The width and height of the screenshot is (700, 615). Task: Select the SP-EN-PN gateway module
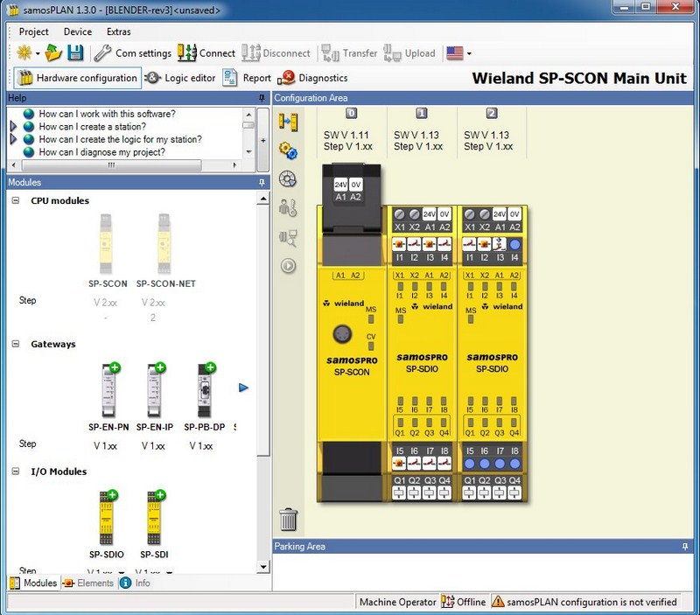point(108,390)
